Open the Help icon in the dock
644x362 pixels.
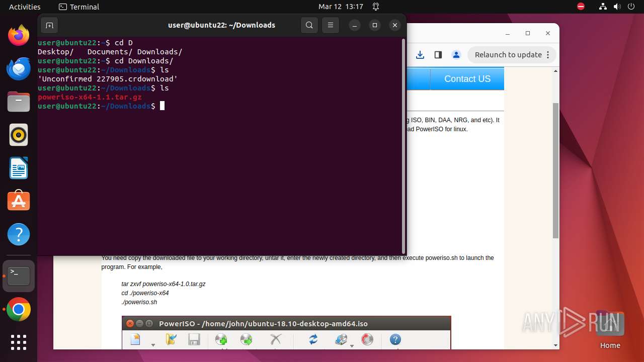coord(19,234)
